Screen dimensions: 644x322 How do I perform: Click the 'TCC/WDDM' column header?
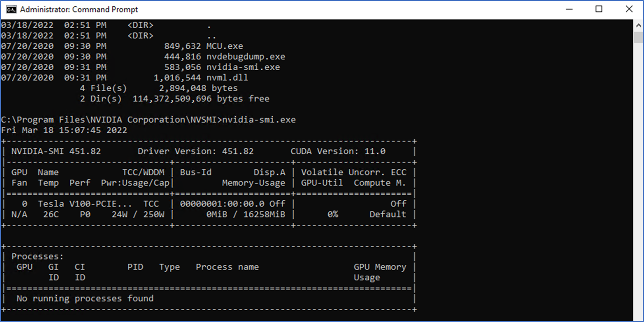(143, 172)
